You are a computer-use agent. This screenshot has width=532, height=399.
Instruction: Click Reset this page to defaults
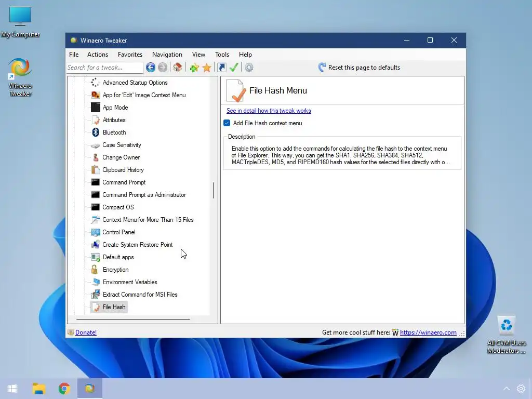[359, 67]
